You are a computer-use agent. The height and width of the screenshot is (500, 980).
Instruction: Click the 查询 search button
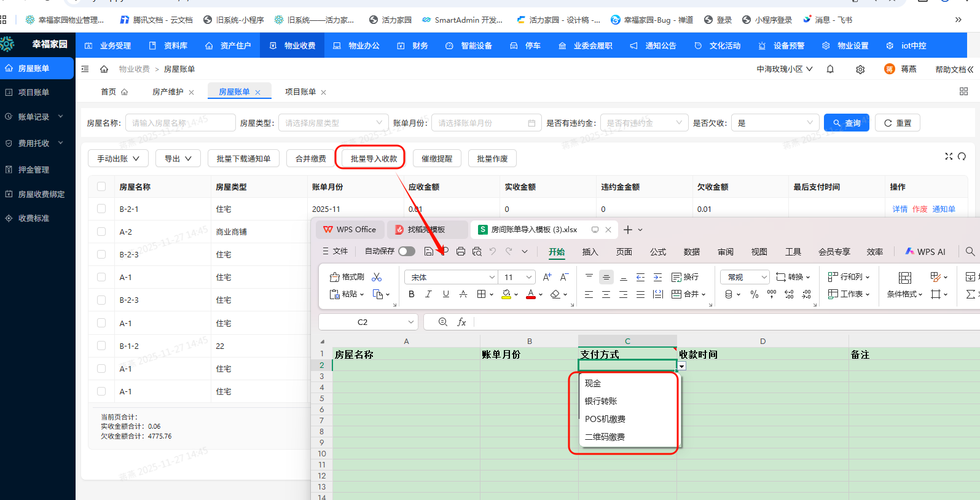tap(847, 123)
